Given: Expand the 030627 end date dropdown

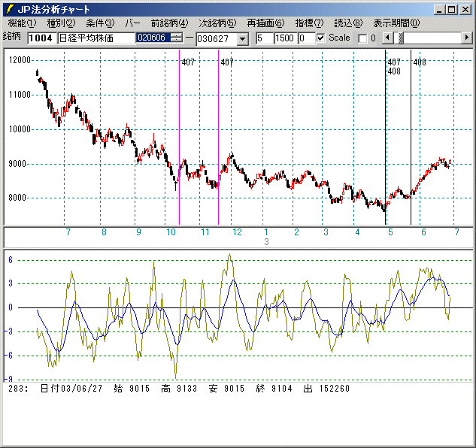Looking at the screenshot, I should coord(242,38).
